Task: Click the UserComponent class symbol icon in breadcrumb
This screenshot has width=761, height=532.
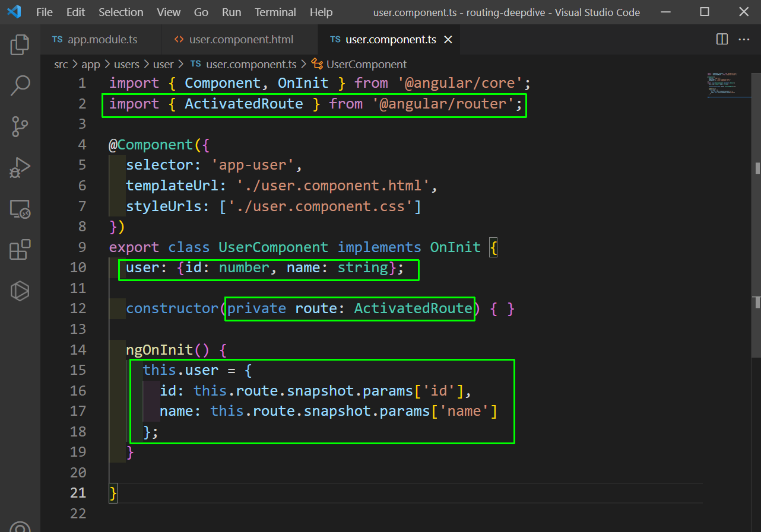Action: tap(317, 64)
